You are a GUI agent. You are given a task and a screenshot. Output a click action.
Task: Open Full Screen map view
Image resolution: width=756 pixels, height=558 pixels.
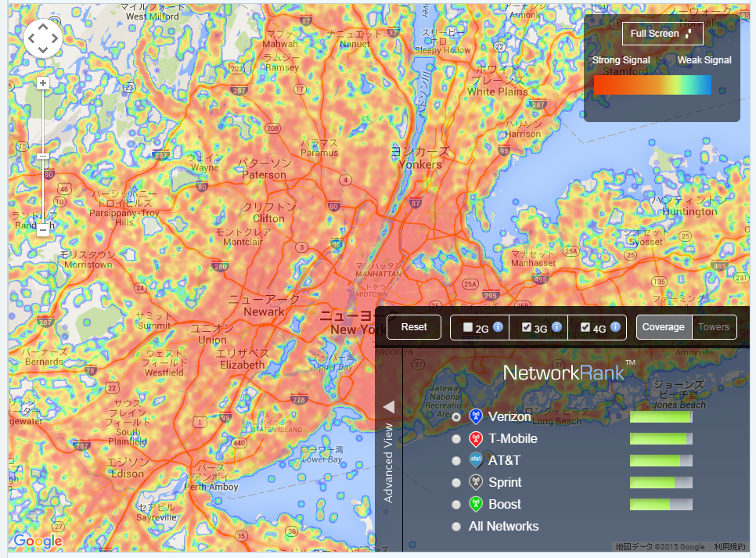pos(662,34)
